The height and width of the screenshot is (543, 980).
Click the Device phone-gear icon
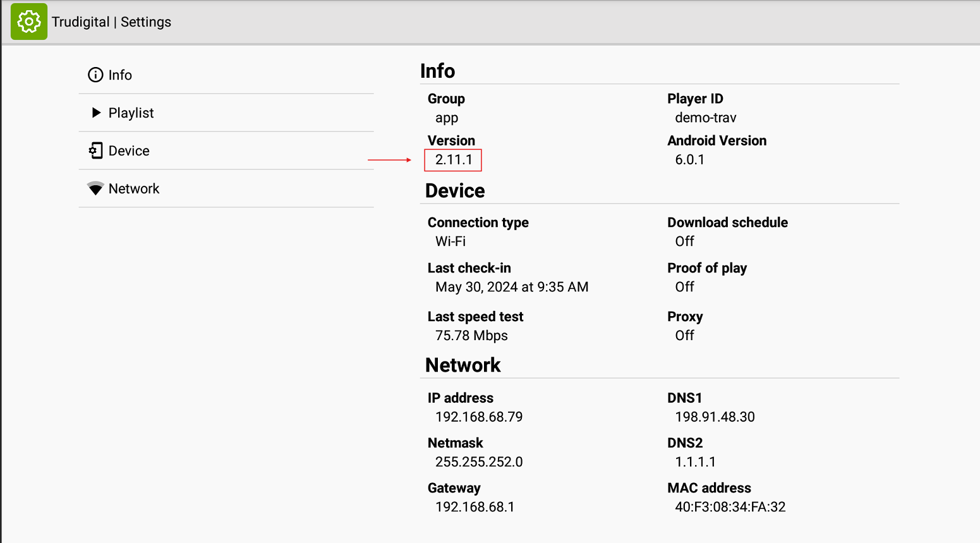(x=95, y=150)
